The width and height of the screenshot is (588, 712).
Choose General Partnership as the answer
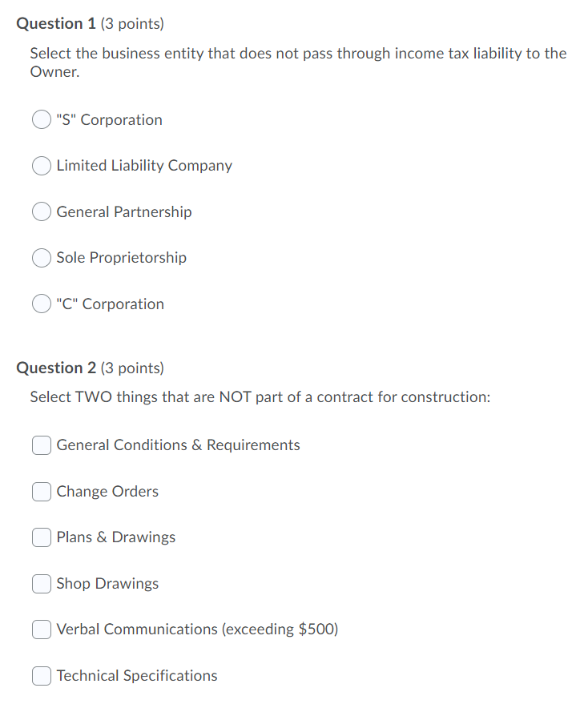pyautogui.click(x=42, y=211)
